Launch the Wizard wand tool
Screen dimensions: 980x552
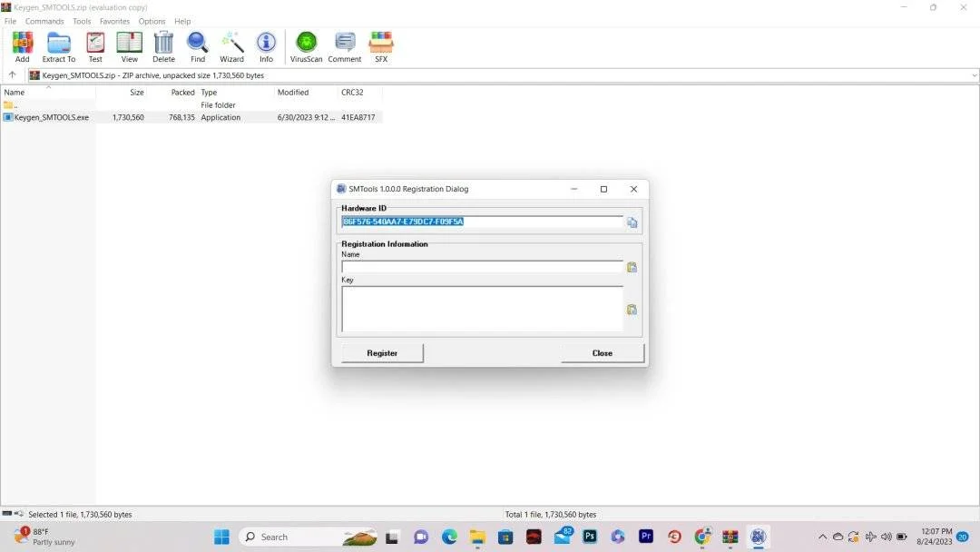(x=232, y=47)
